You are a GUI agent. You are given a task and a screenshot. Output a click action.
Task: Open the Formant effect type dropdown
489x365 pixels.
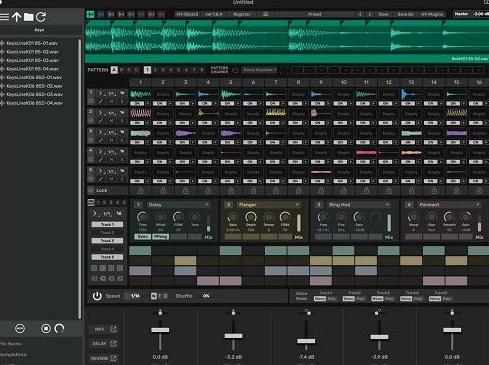tap(449, 205)
